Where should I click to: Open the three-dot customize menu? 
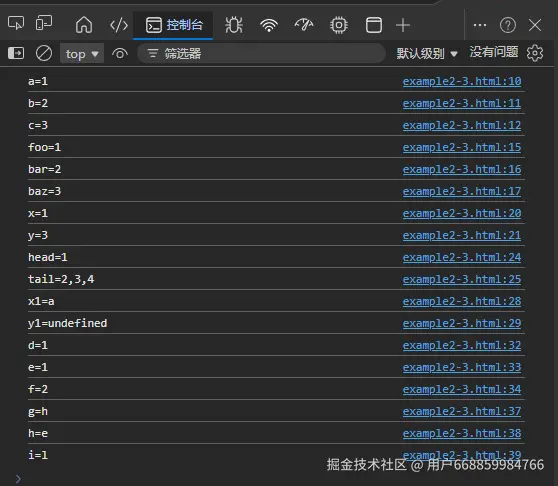click(x=480, y=25)
